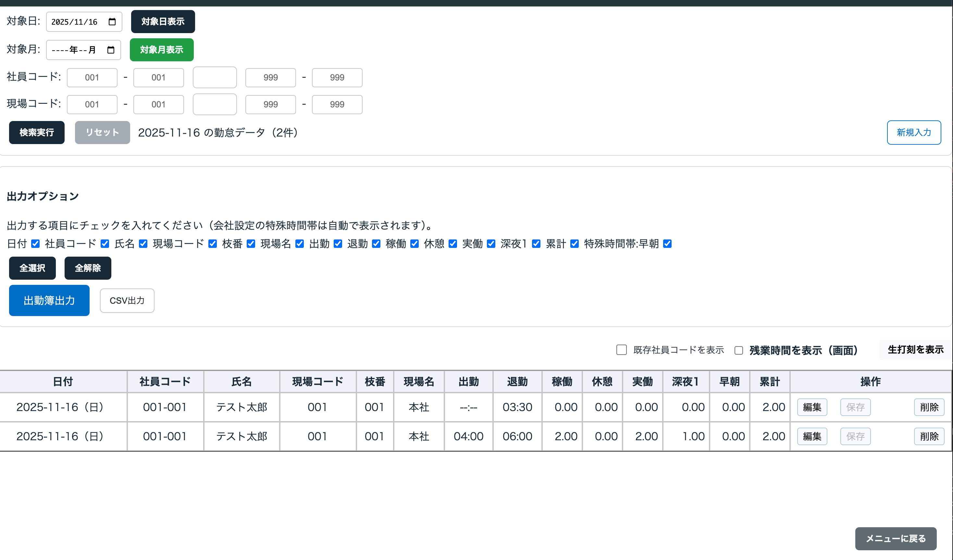953x560 pixels.
Task: Uncheck the 深夜1 output option
Action: (x=536, y=244)
